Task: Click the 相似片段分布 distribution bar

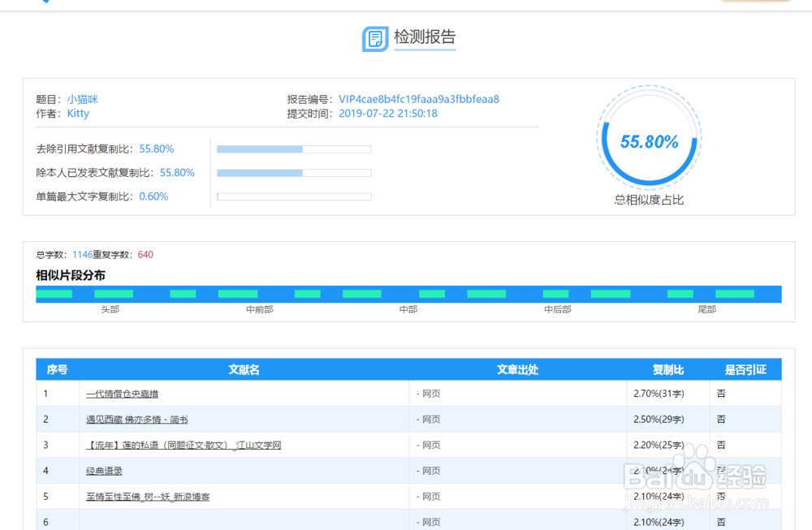Action: tap(408, 294)
